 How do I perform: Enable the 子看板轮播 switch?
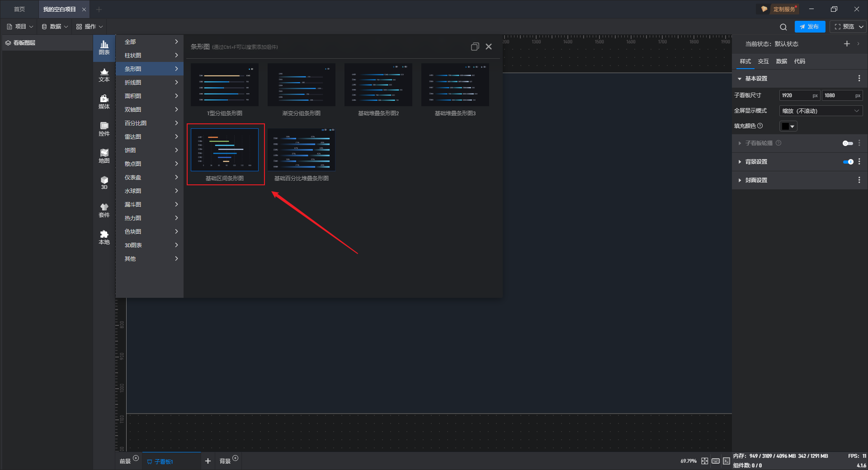pos(848,143)
